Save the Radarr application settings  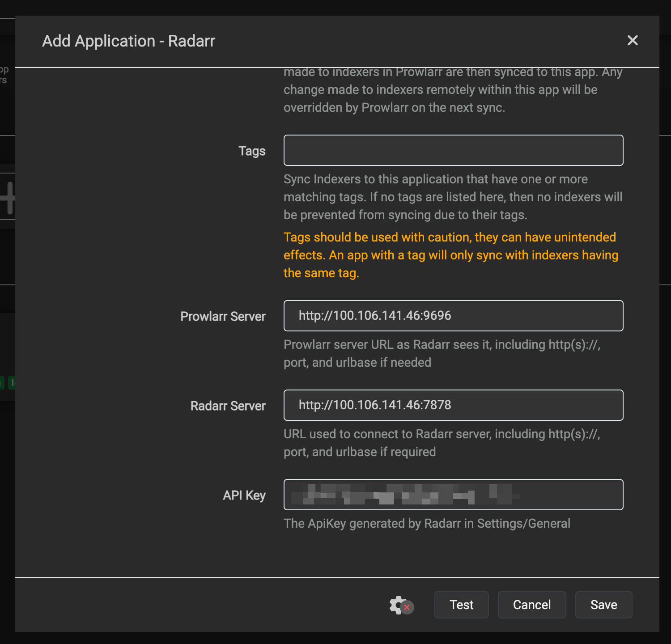(603, 605)
